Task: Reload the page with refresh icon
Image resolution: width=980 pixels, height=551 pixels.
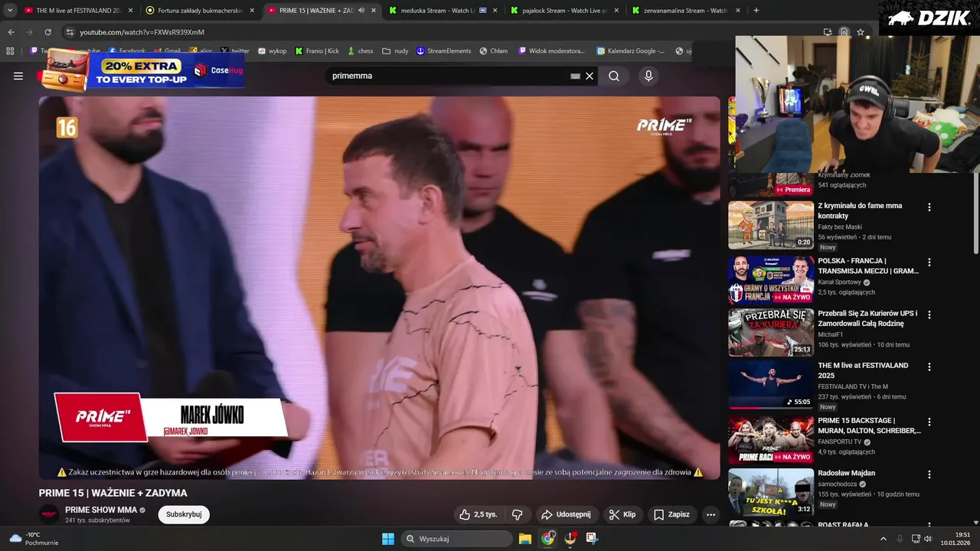Action: 47,32
